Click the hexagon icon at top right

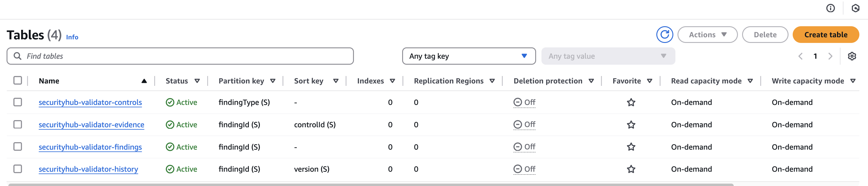(855, 8)
